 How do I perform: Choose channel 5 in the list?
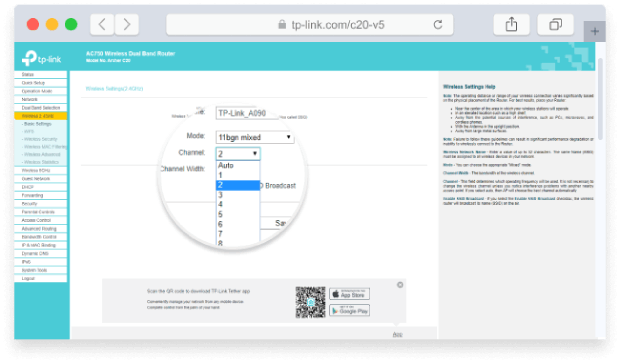click(238, 214)
